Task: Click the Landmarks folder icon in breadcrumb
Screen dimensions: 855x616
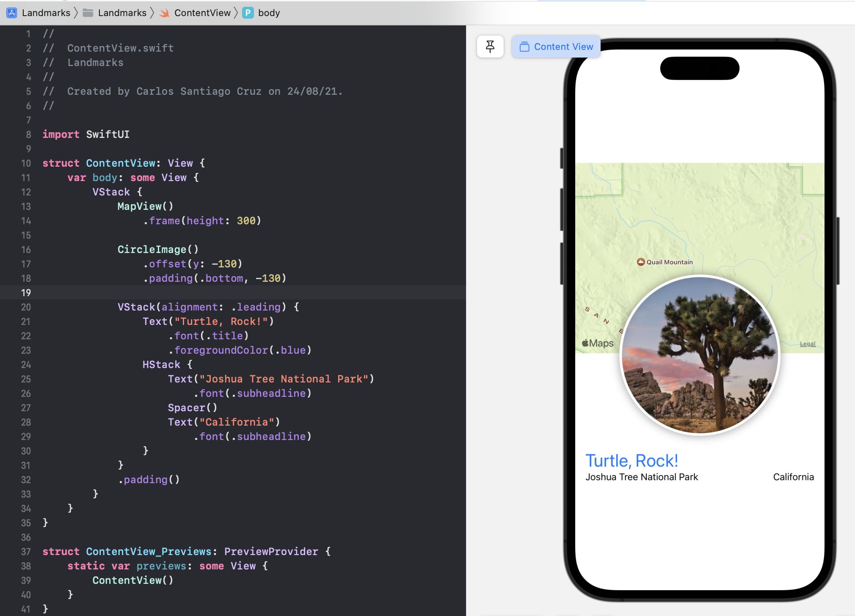Action: 88,13
